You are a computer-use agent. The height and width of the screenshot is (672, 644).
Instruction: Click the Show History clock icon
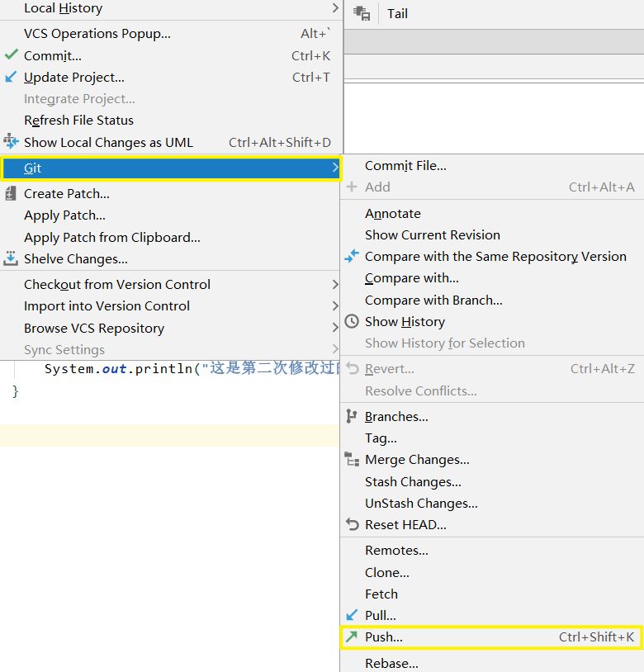point(352,321)
